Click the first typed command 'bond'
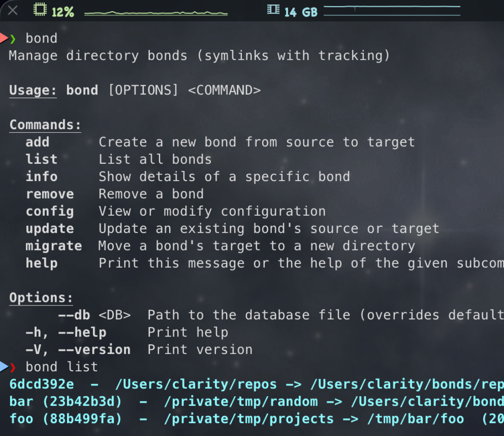504x436 pixels. pyautogui.click(x=42, y=38)
